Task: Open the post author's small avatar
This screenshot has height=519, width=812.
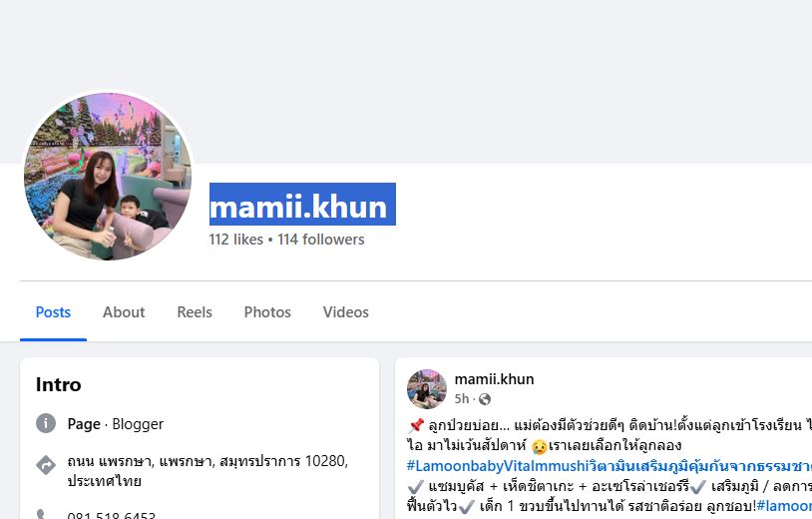Action: point(427,388)
